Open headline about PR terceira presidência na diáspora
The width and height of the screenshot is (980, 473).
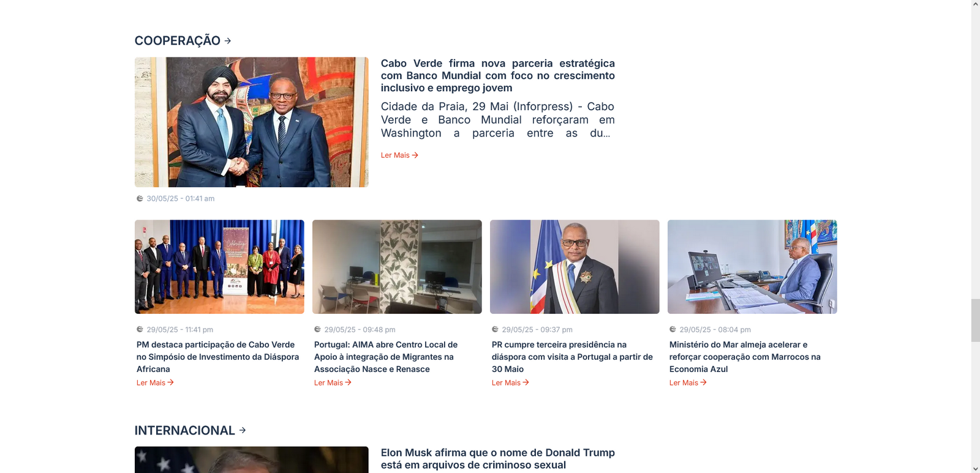[572, 357]
